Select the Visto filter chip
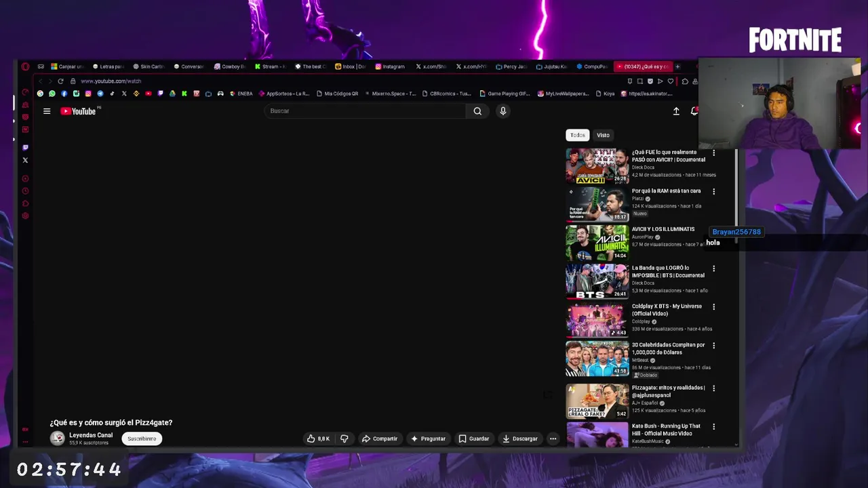This screenshot has height=488, width=868. pos(603,135)
